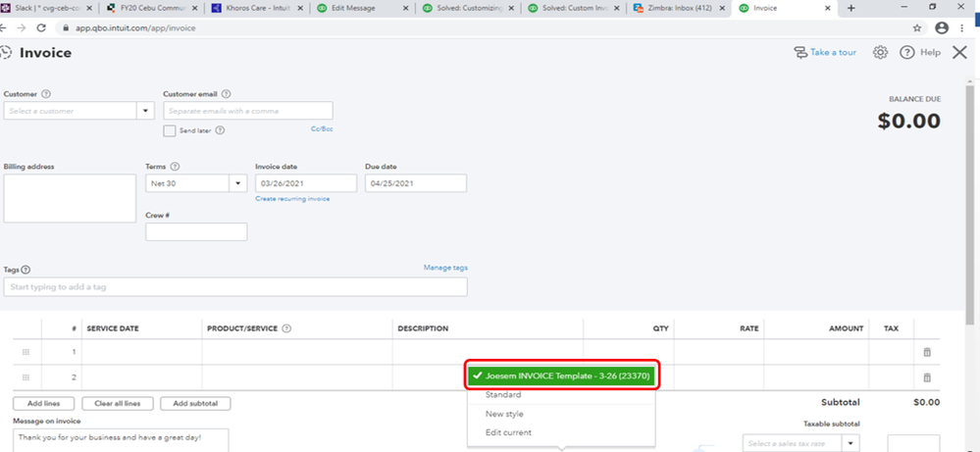Click the Customer email input field
Image resolution: width=980 pixels, height=452 pixels.
point(248,111)
